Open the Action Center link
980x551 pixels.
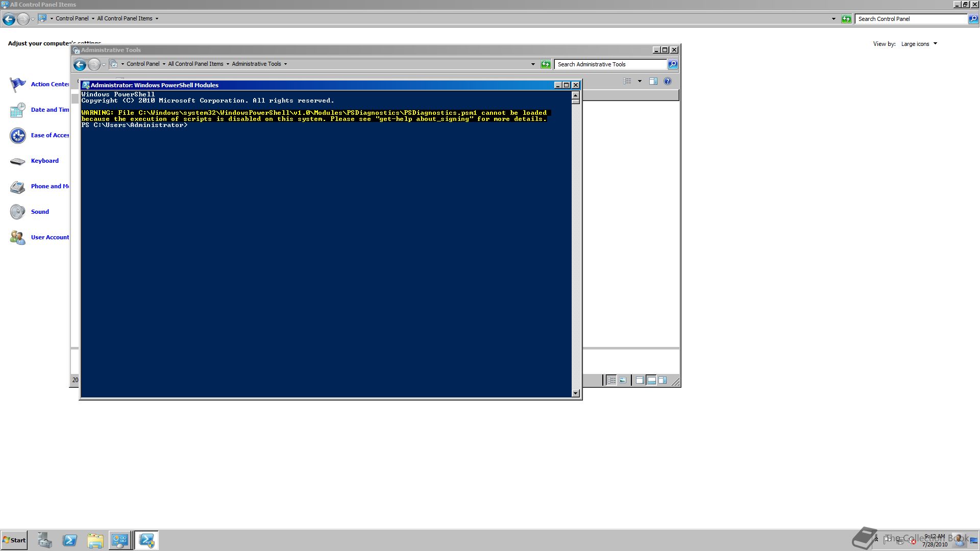pos(50,84)
